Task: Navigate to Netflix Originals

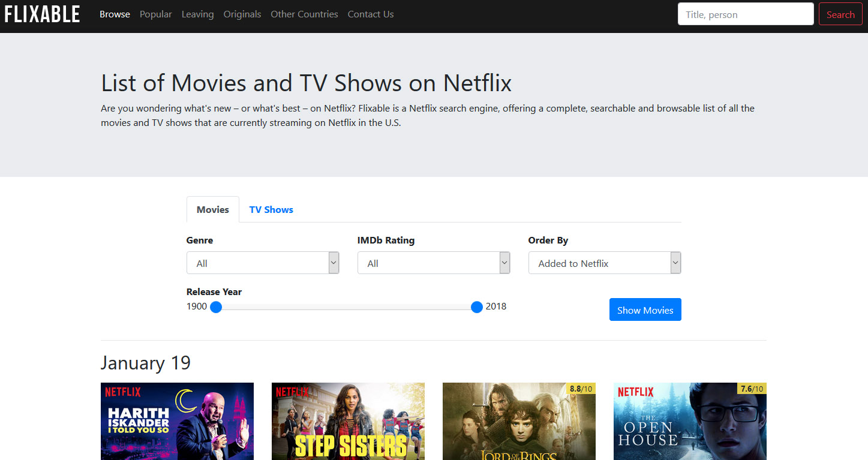Action: point(242,14)
